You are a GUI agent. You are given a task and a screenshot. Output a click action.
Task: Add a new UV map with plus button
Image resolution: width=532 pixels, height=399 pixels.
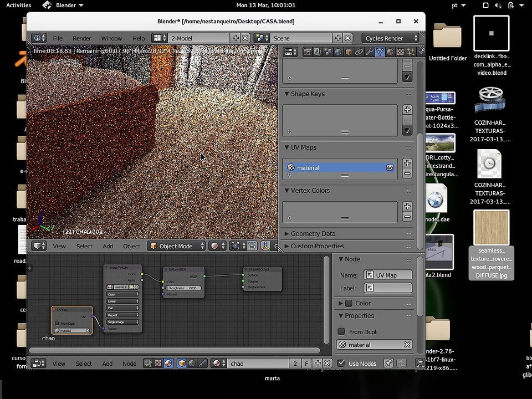click(x=407, y=163)
